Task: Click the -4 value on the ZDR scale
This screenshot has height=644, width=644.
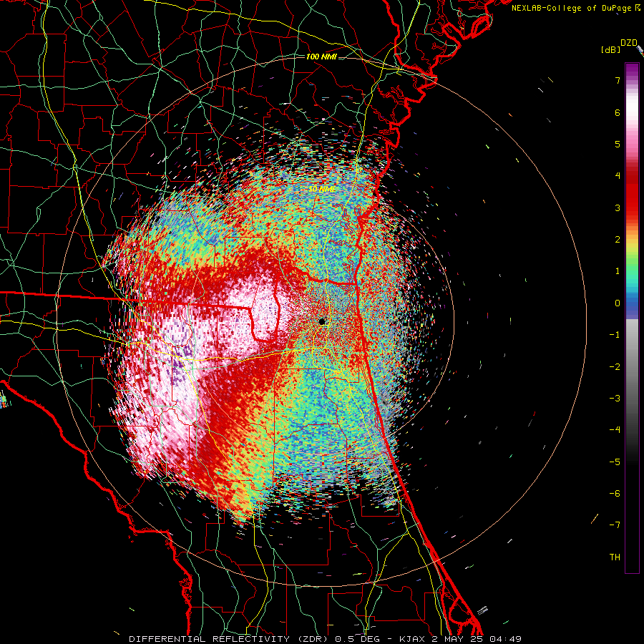Action: coord(615,430)
